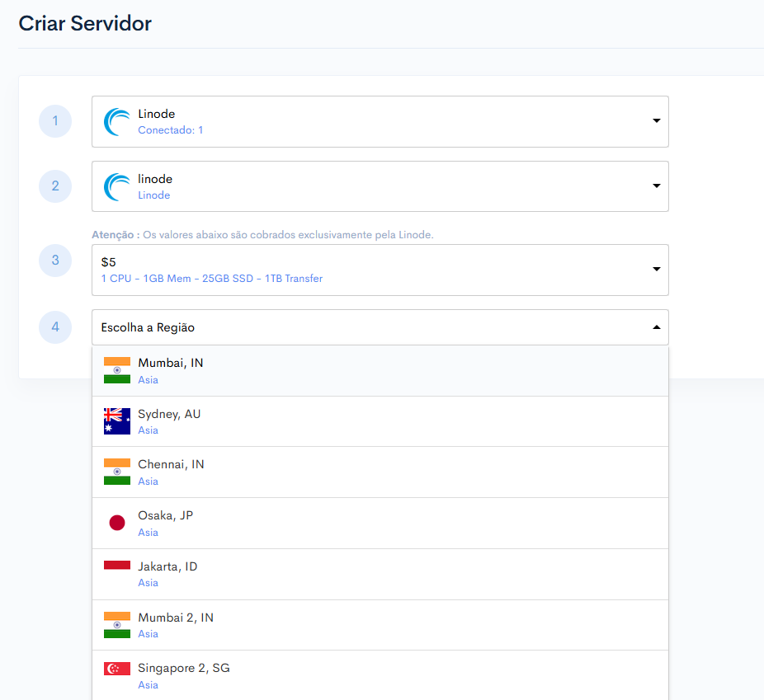This screenshot has height=700, width=764.
Task: Click the 'Criar Servidor' page heading
Action: (85, 23)
